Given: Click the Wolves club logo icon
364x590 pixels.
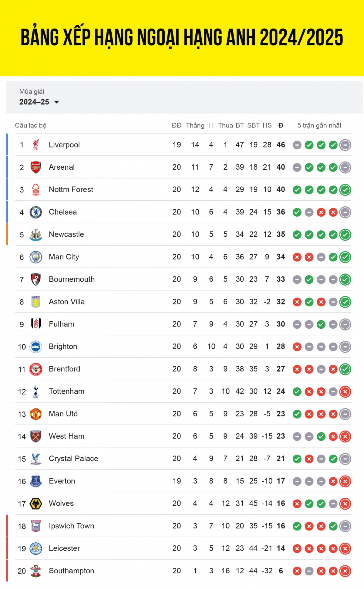Looking at the screenshot, I should tap(36, 504).
